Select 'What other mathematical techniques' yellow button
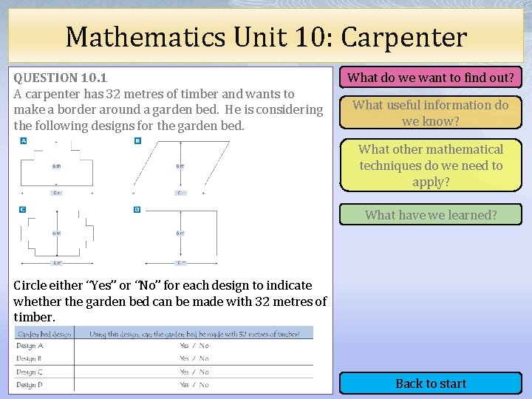This screenshot has width=532, height=399. point(431,166)
